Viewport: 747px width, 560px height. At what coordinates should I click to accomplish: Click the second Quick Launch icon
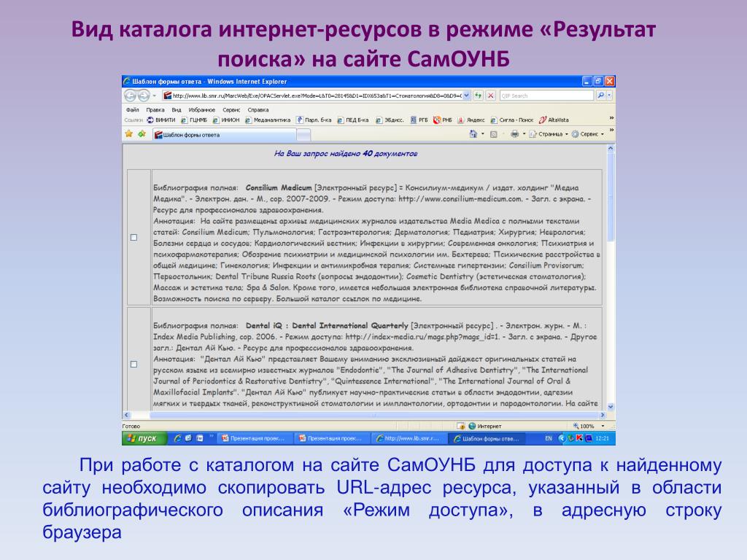point(189,438)
